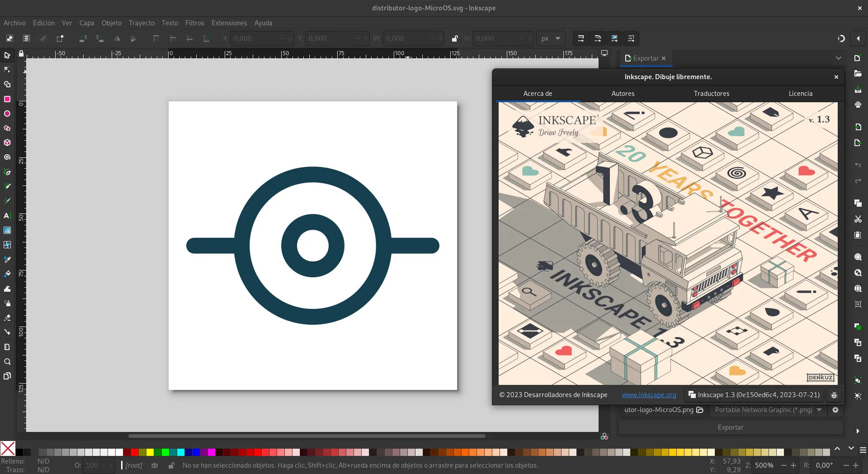Screen dimensions: 868x474
Task: Select the Pages tool
Action: (x=7, y=376)
